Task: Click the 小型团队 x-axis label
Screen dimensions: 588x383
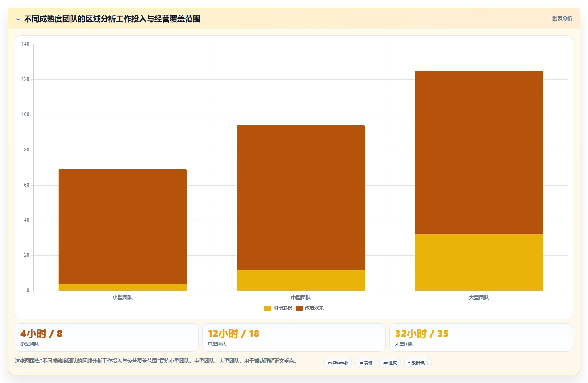Action: point(123,298)
